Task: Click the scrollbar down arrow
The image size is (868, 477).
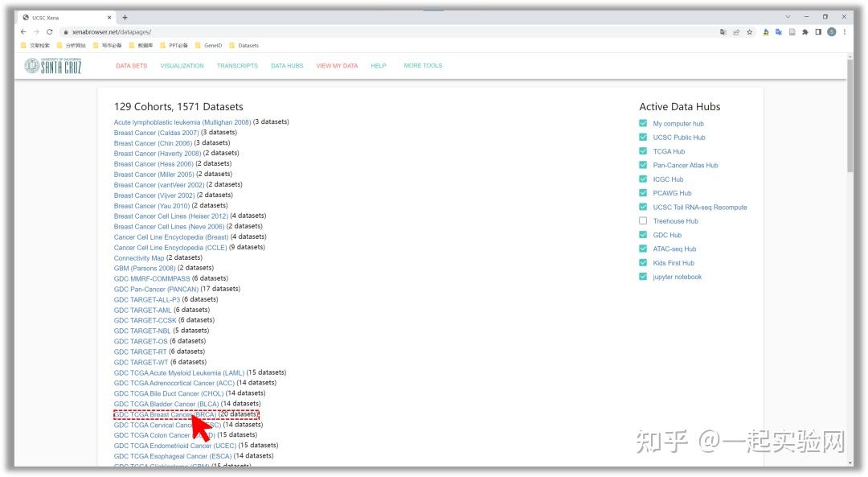Action: click(850, 463)
